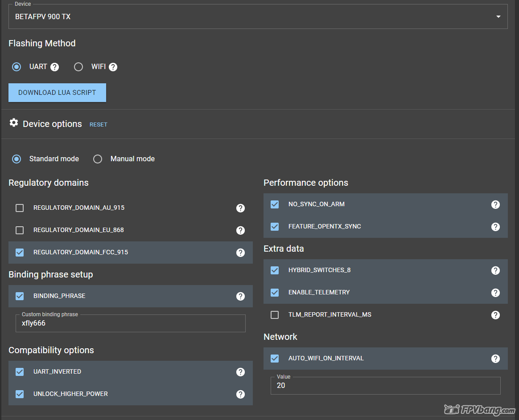Click DOWNLOAD LUA SCRIPT button
Viewport: 519px width, 420px height.
tap(57, 93)
